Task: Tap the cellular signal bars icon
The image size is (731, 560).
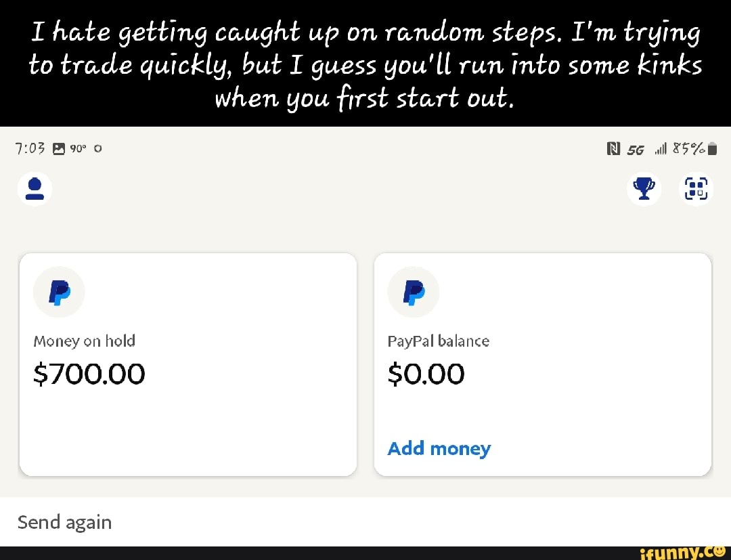Action: click(x=660, y=148)
